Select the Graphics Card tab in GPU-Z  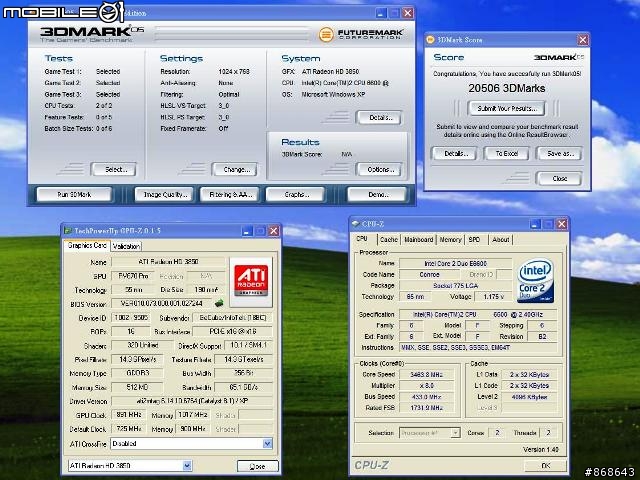click(x=87, y=245)
